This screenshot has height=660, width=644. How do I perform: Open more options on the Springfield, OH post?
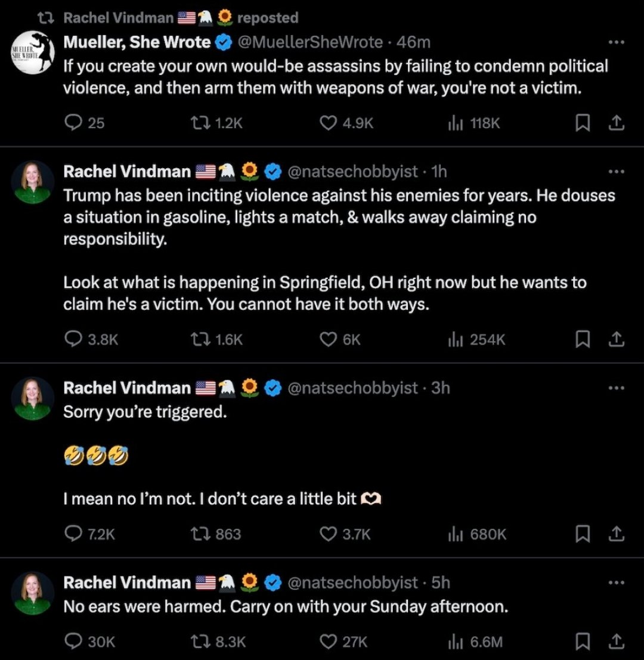[x=616, y=172]
